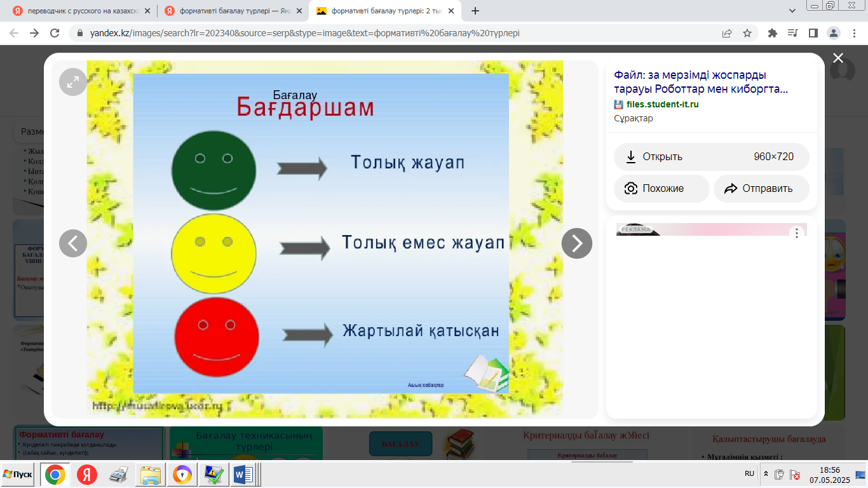Open the 'БАҒАЛАУ' books thumbnail
This screenshot has width=868, height=488.
pos(422,442)
